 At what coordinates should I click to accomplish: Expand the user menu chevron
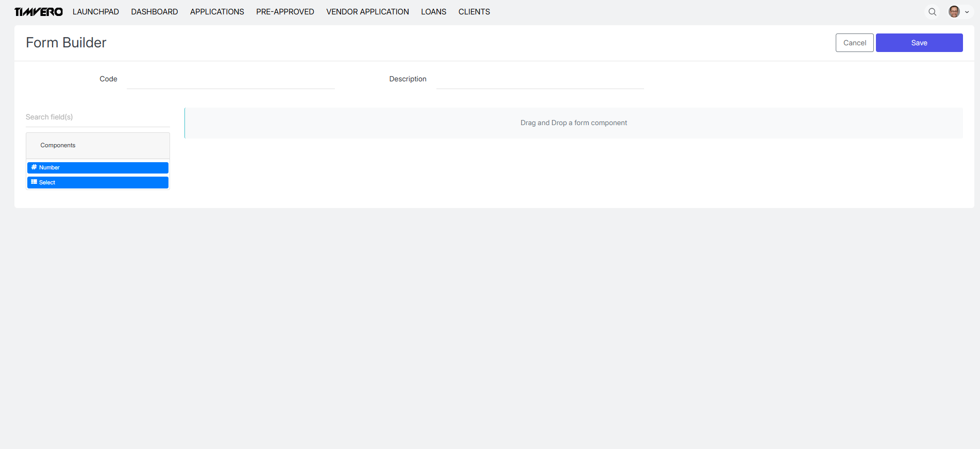coord(967,12)
